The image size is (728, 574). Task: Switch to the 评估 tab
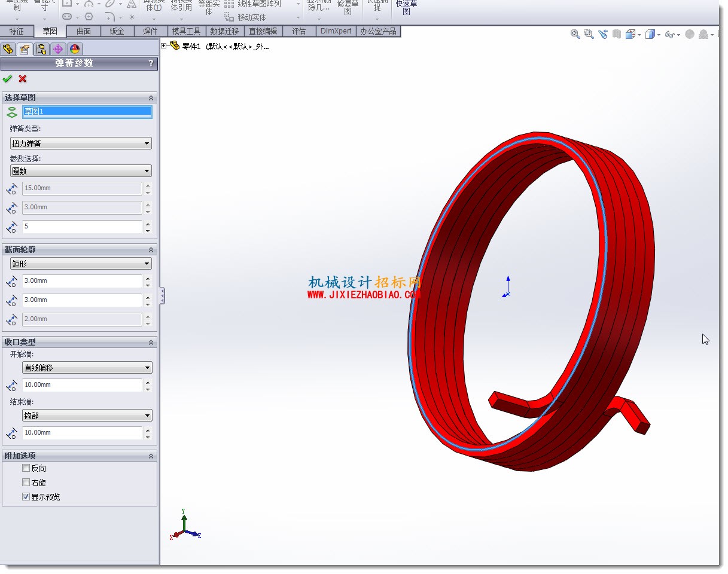[x=298, y=31]
